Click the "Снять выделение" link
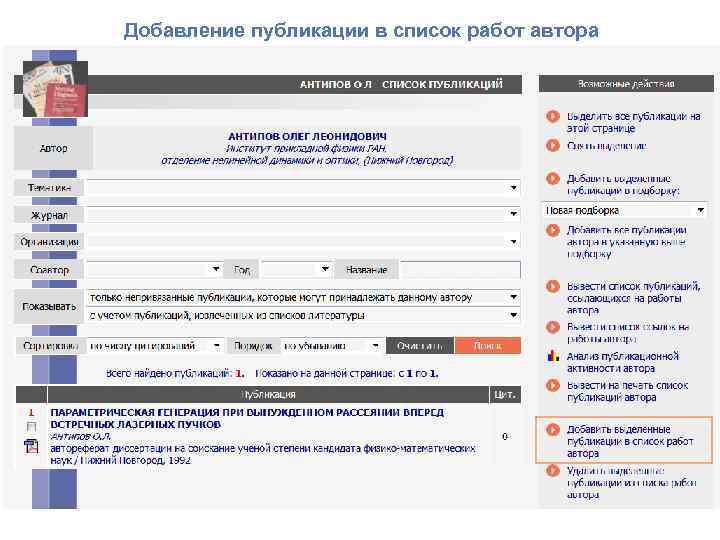 click(x=606, y=146)
